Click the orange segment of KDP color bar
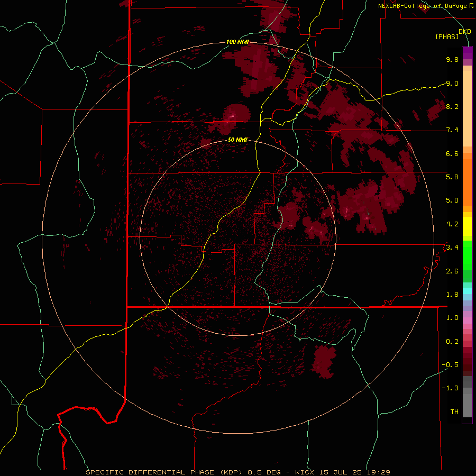Viewport: 476px width, 476px height. click(x=467, y=182)
